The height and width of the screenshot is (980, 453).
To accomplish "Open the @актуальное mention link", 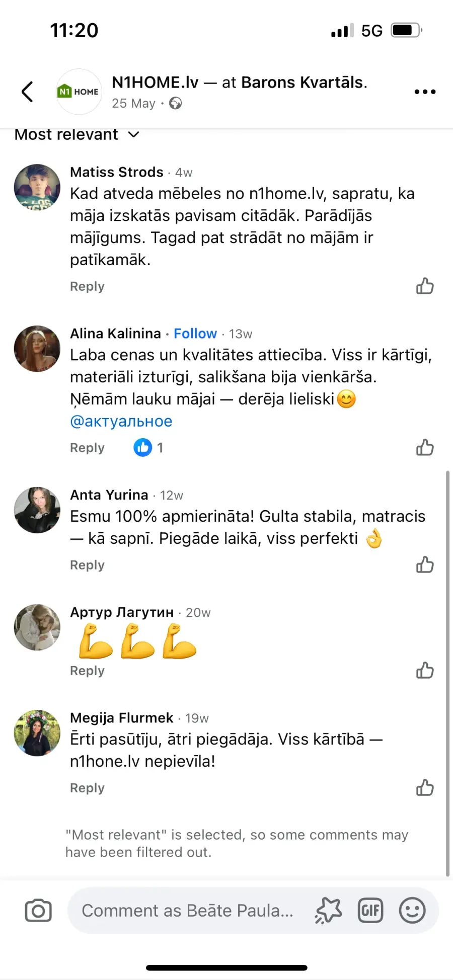I will click(121, 421).
